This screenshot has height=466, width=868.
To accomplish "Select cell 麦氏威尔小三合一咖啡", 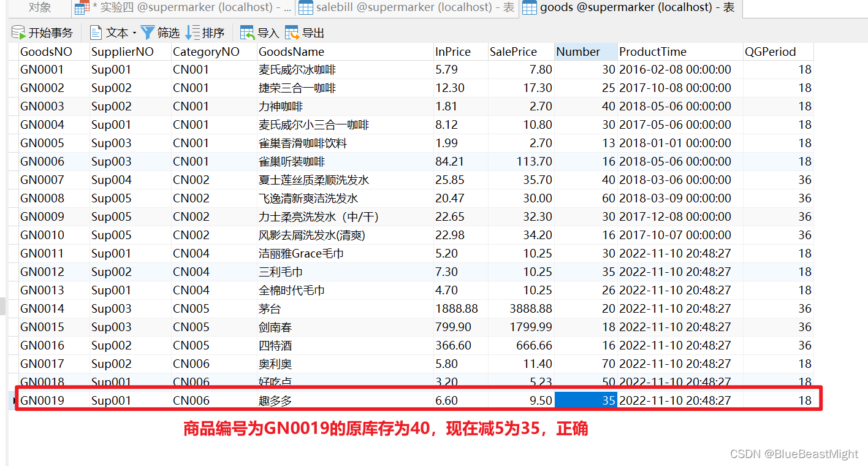I will tap(345, 124).
